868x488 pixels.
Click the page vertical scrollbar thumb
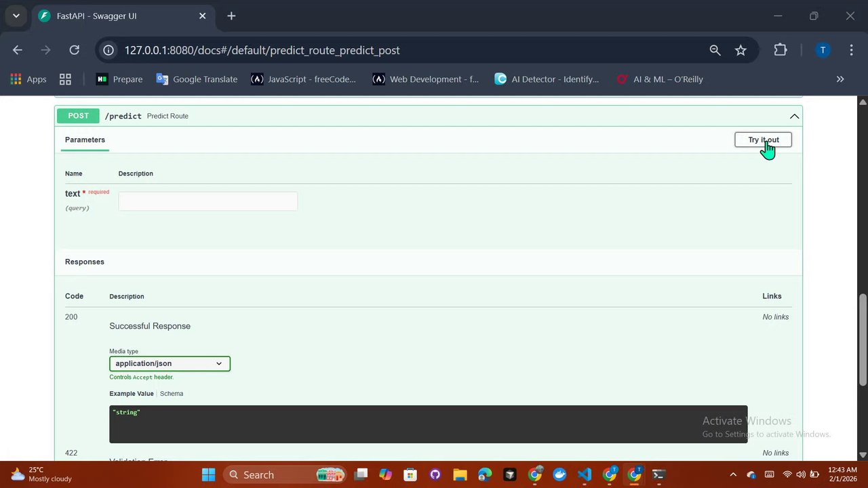coord(863,339)
